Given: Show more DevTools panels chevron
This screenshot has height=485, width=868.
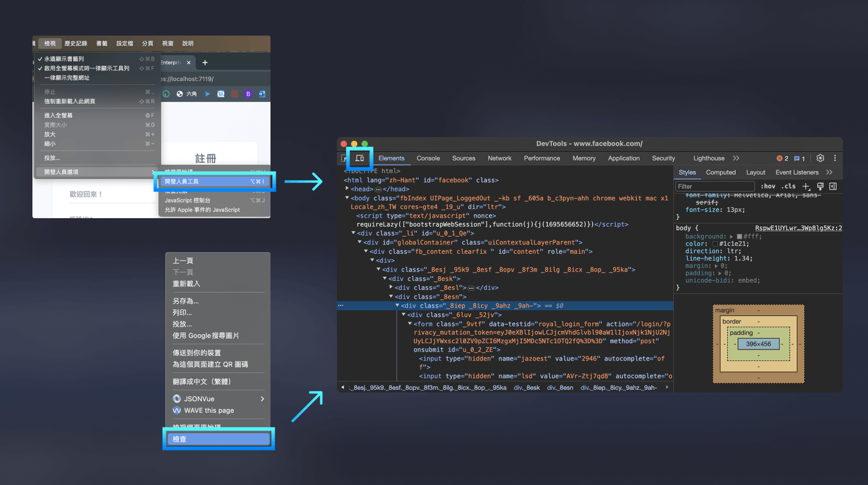Looking at the screenshot, I should (736, 158).
